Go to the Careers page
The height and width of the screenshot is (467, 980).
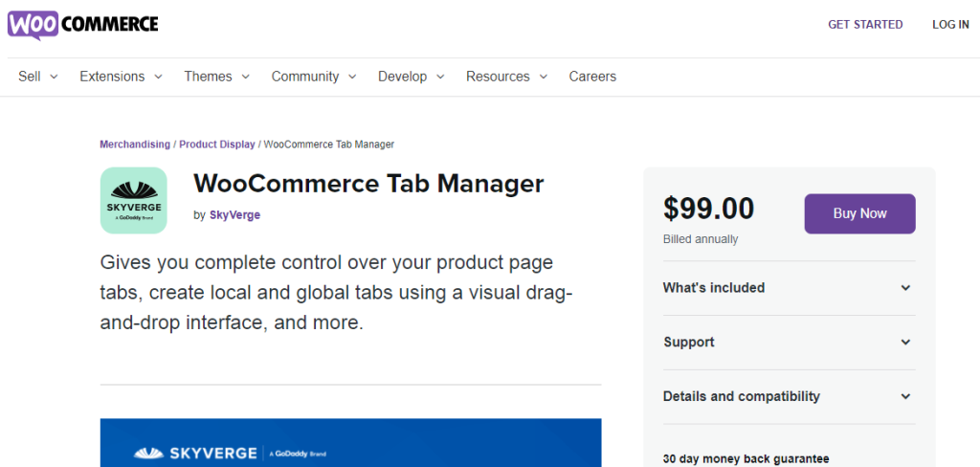click(x=592, y=77)
